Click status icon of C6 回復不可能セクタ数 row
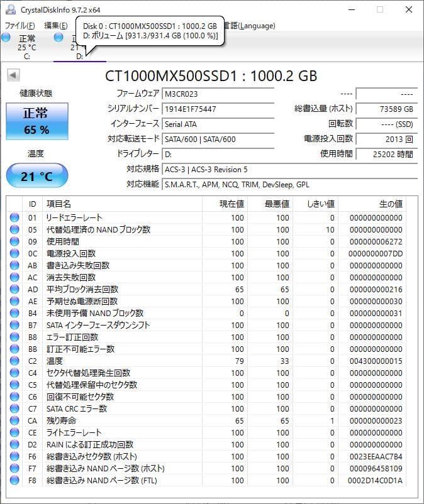The height and width of the screenshot is (504, 424). tap(14, 397)
